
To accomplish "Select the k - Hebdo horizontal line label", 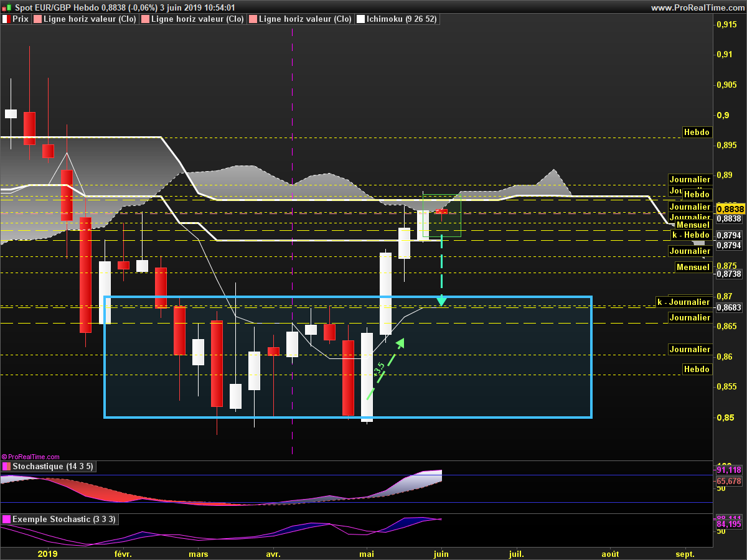I will (691, 235).
